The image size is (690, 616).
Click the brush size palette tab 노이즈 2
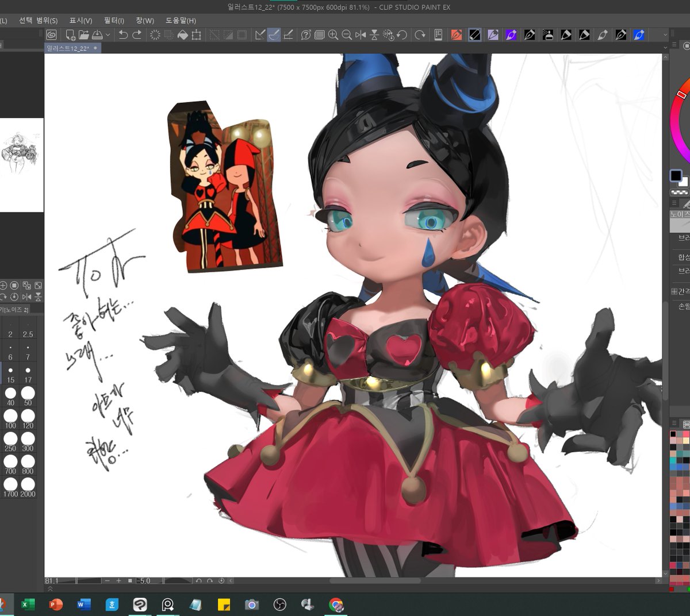click(14, 310)
